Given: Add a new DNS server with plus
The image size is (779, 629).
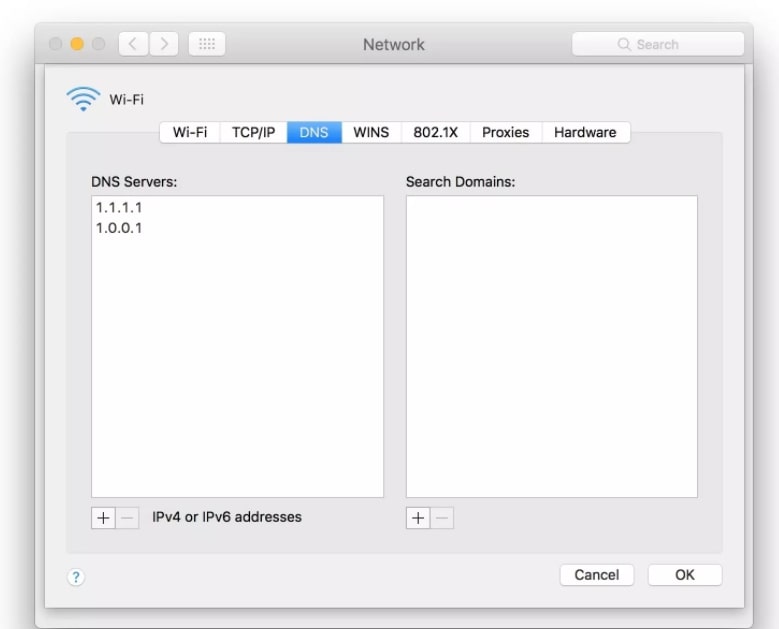Looking at the screenshot, I should [103, 518].
